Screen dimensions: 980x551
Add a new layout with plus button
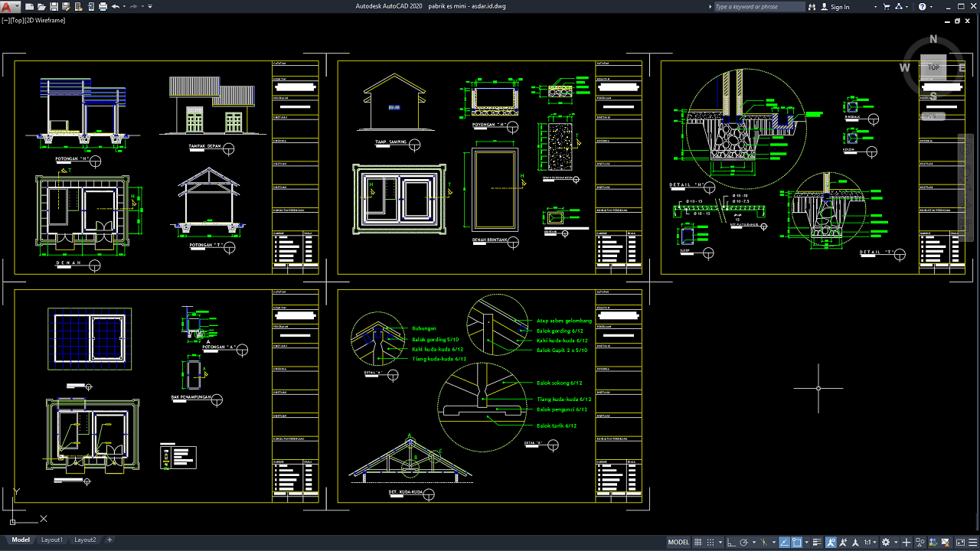point(109,540)
